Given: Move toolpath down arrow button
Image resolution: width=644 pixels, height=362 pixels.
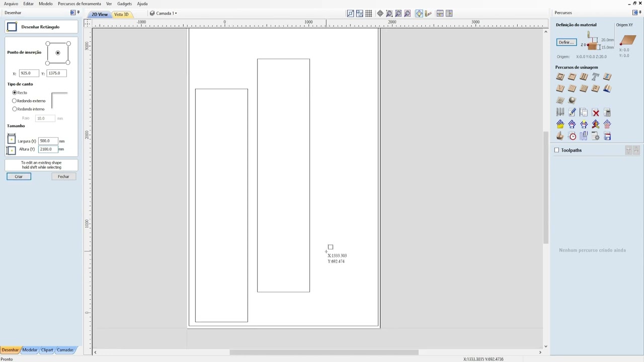Looking at the screenshot, I should [636, 150].
